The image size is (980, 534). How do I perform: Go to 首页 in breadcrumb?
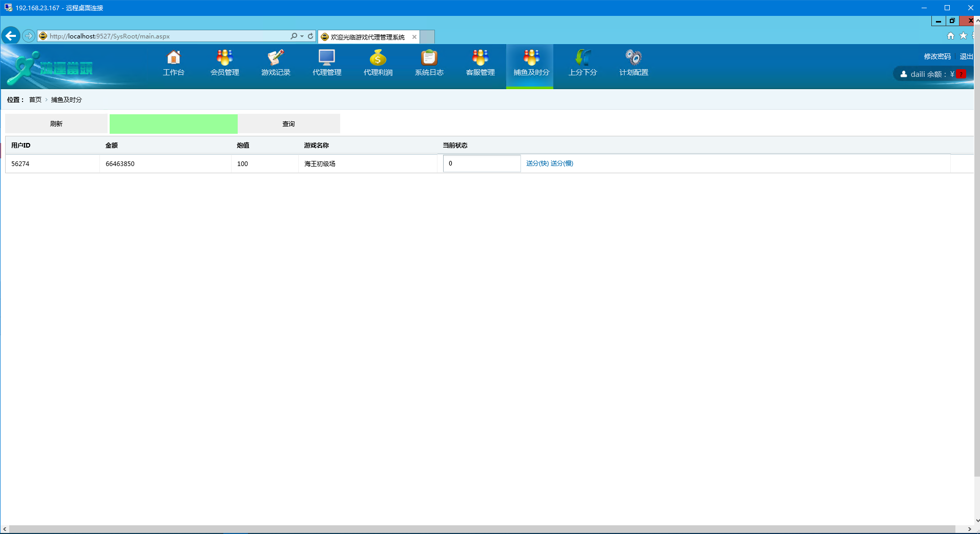click(x=35, y=100)
